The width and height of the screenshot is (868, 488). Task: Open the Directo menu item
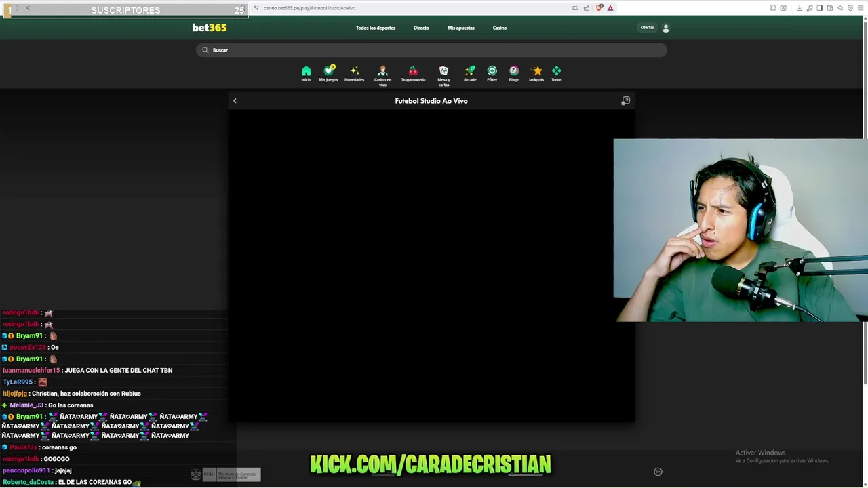pyautogui.click(x=421, y=28)
